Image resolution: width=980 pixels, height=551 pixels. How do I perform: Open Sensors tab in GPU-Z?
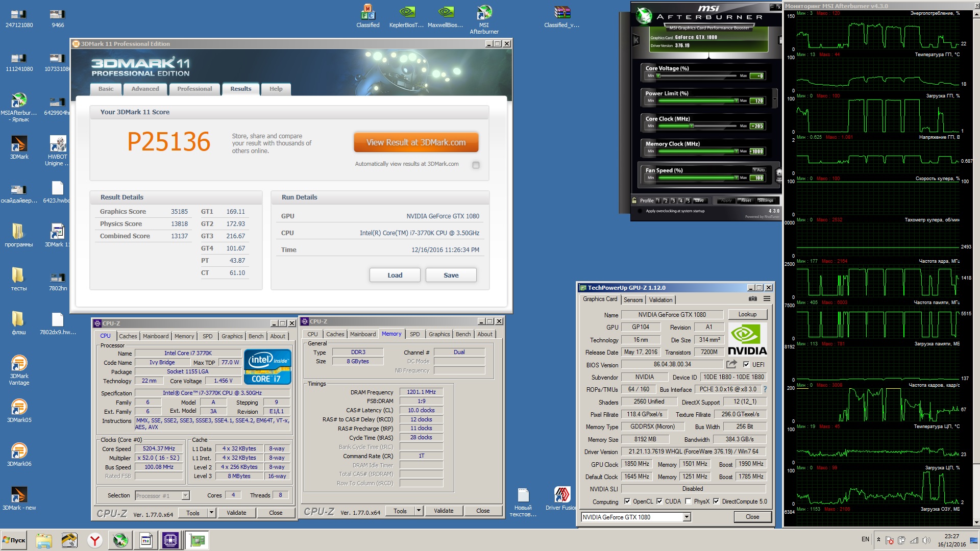[633, 300]
